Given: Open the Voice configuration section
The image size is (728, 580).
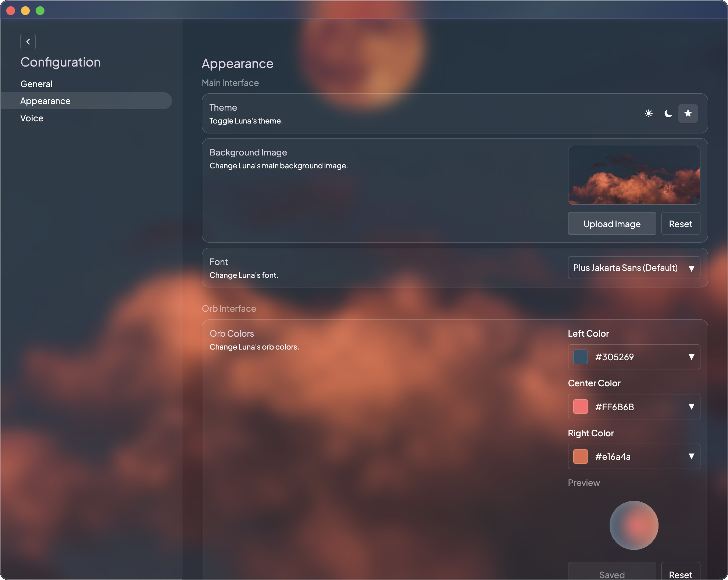Looking at the screenshot, I should (32, 118).
